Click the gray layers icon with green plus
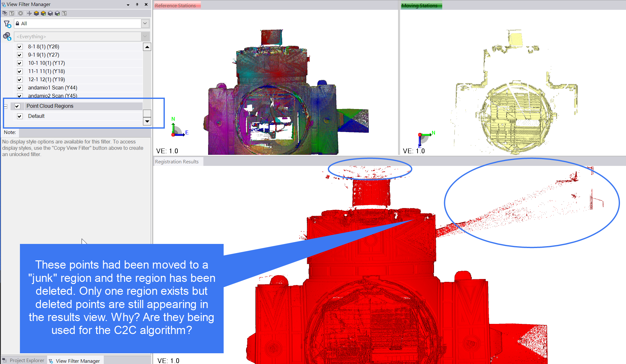 point(57,13)
